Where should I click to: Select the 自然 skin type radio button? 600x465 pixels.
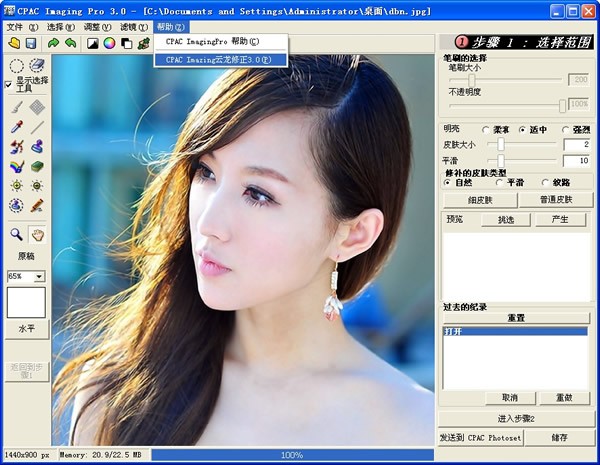(447, 183)
